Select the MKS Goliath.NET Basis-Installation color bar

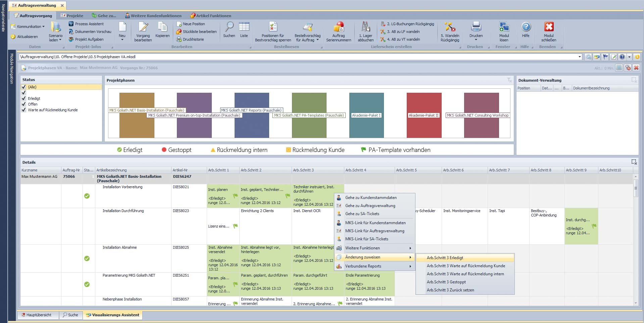tap(137, 115)
